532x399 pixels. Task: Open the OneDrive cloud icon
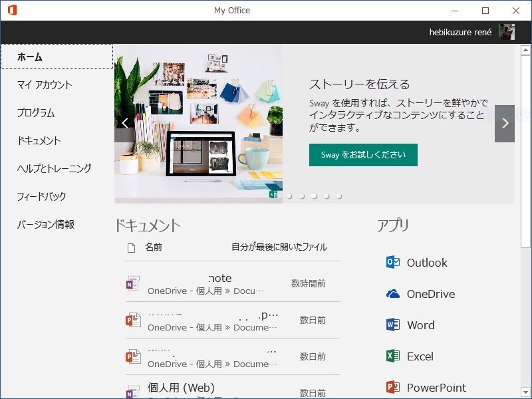click(393, 294)
